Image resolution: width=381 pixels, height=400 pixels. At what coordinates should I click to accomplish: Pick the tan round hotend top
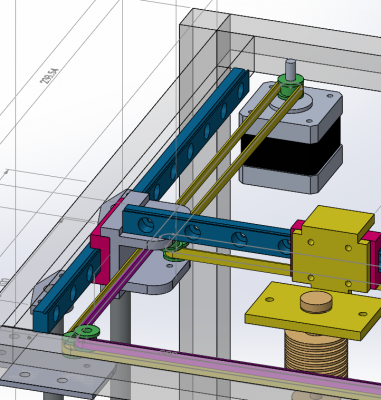[x=316, y=302]
